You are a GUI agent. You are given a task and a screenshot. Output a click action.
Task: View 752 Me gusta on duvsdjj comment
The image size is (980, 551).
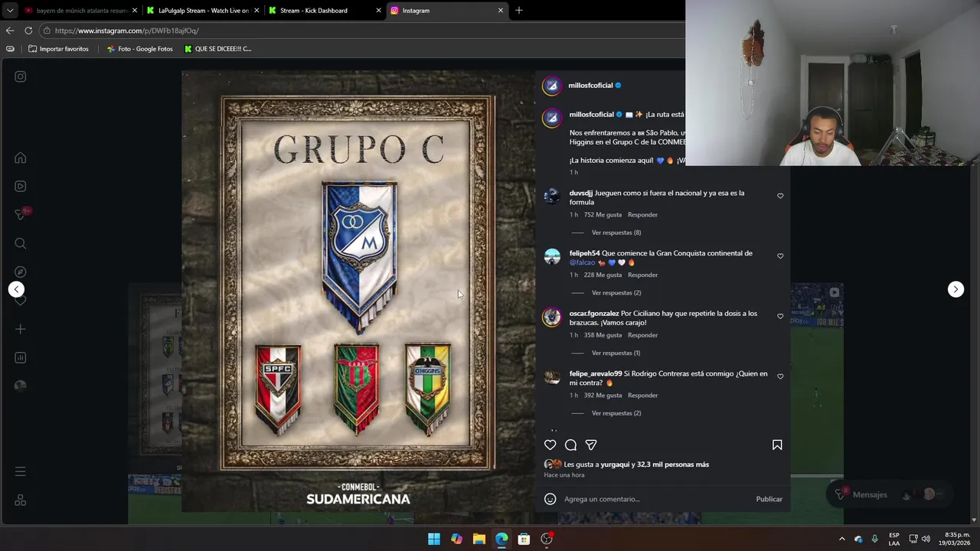point(603,215)
